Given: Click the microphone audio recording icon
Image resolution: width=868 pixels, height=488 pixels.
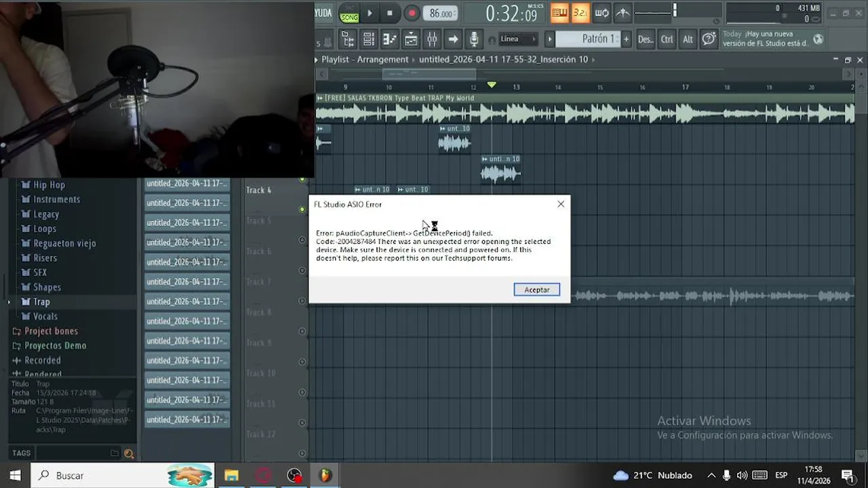Looking at the screenshot, I should (x=474, y=39).
